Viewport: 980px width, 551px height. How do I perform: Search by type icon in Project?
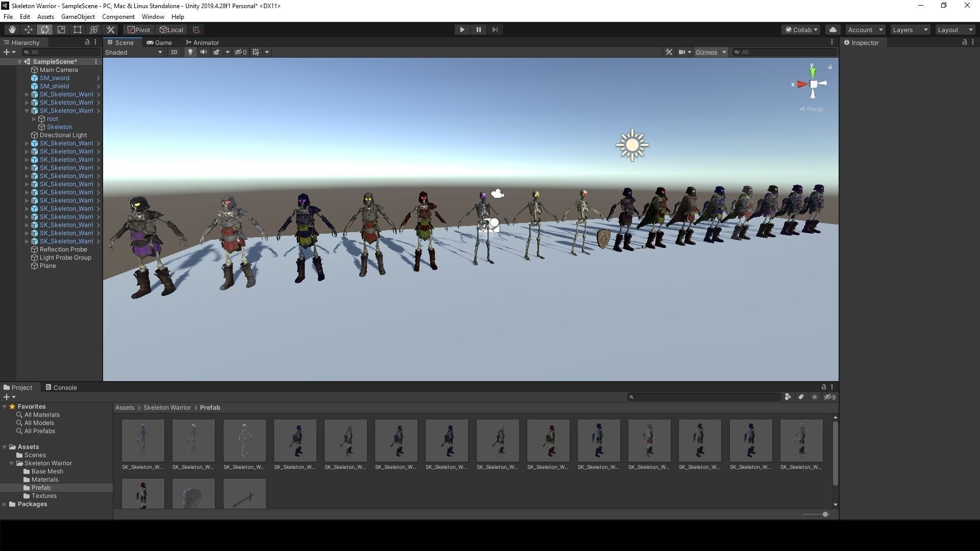click(788, 397)
